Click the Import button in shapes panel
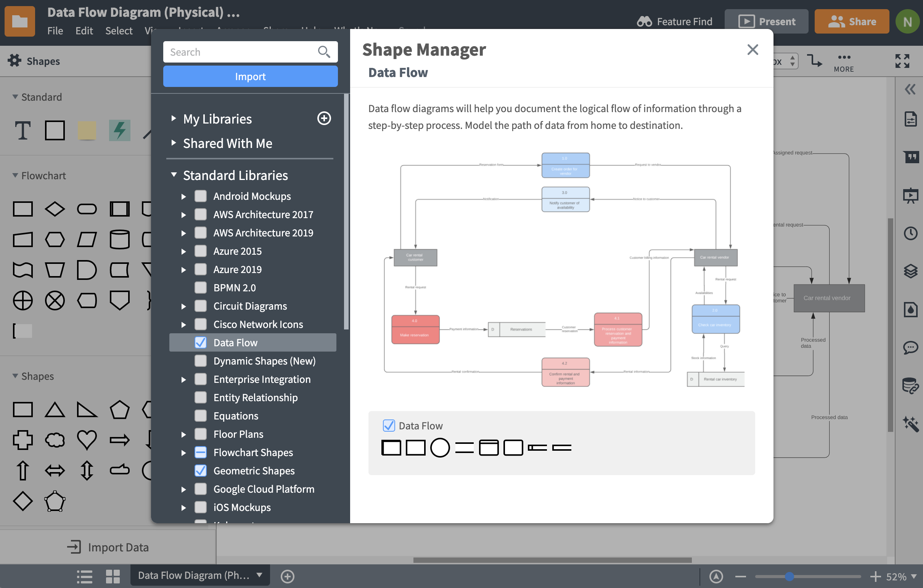 tap(250, 76)
